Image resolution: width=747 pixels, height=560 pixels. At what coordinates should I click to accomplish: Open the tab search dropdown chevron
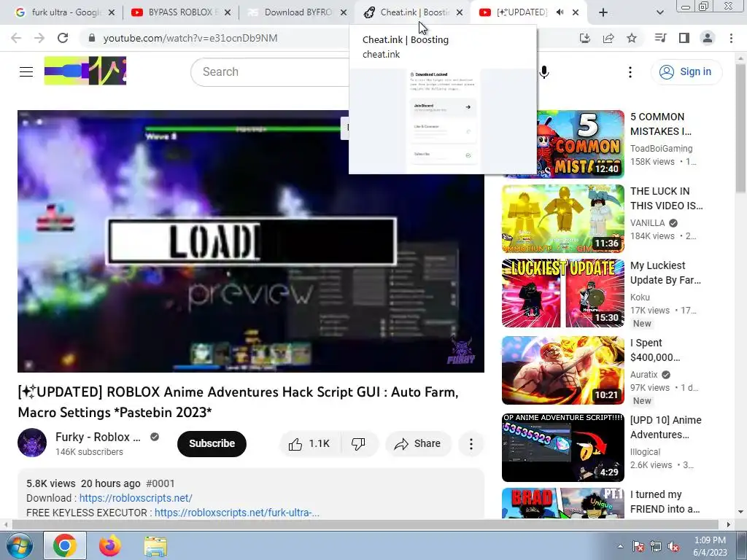(x=659, y=13)
